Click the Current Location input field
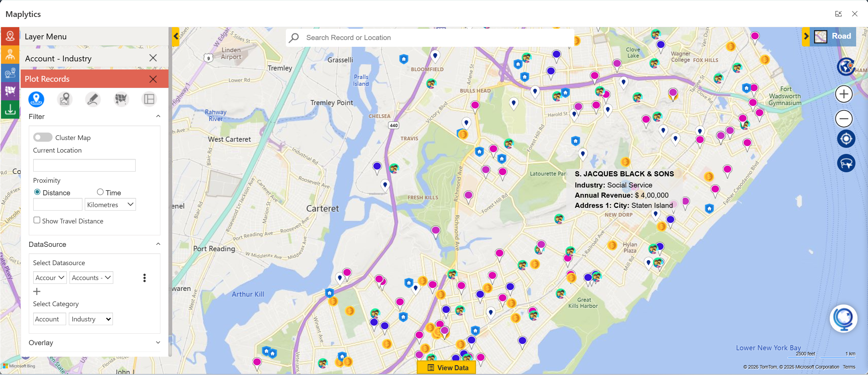The image size is (868, 375). point(84,165)
